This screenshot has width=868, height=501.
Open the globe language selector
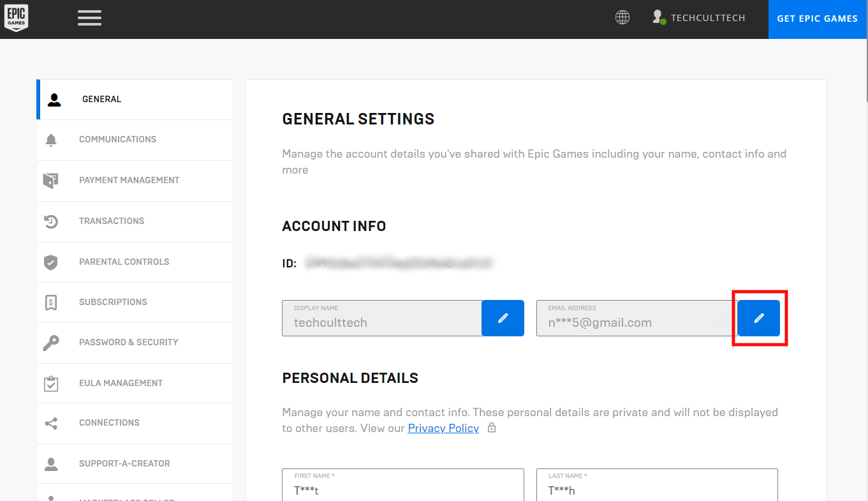click(622, 18)
